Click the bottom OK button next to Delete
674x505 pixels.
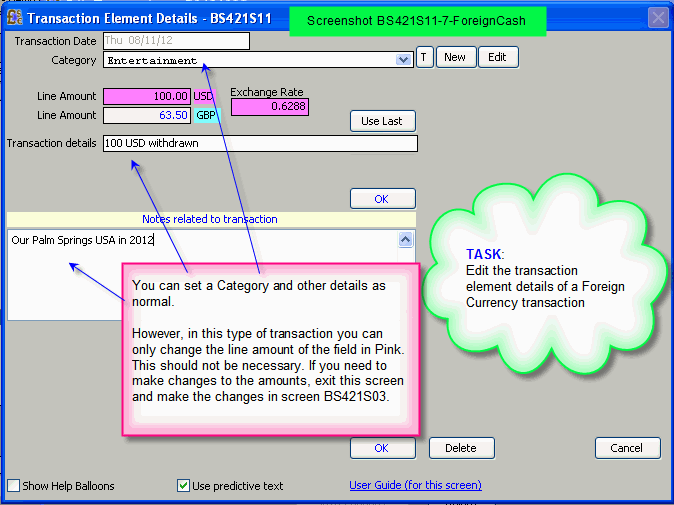click(x=383, y=448)
